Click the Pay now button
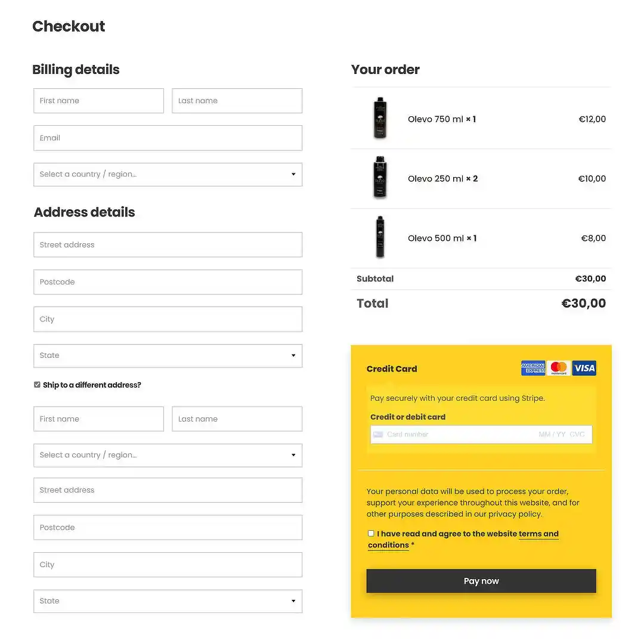644x644 pixels. (481, 581)
